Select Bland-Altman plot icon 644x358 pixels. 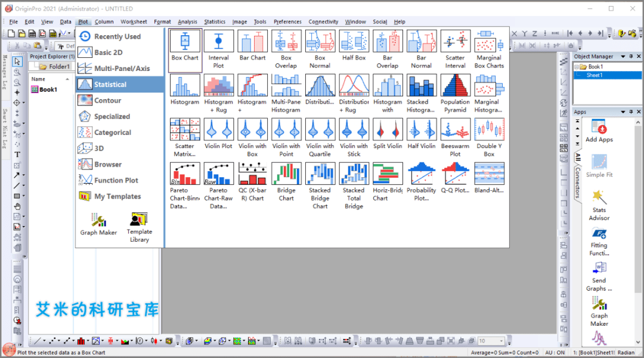click(x=489, y=178)
